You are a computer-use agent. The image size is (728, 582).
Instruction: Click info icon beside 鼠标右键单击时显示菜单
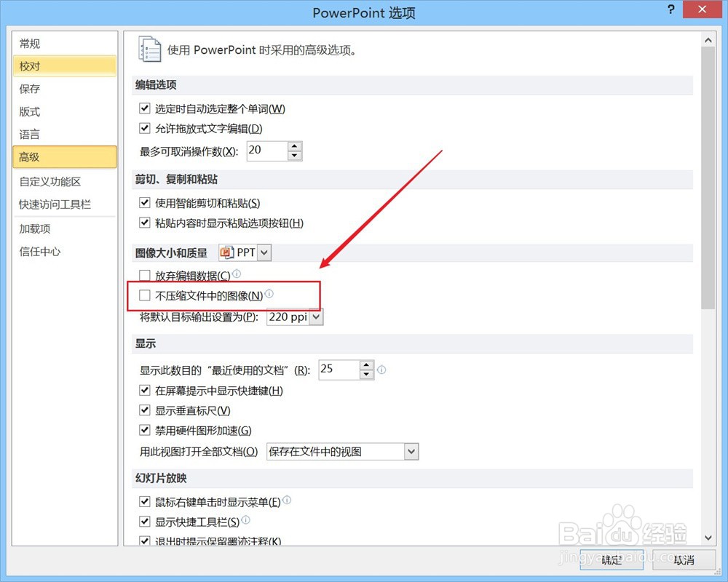pyautogui.click(x=287, y=500)
